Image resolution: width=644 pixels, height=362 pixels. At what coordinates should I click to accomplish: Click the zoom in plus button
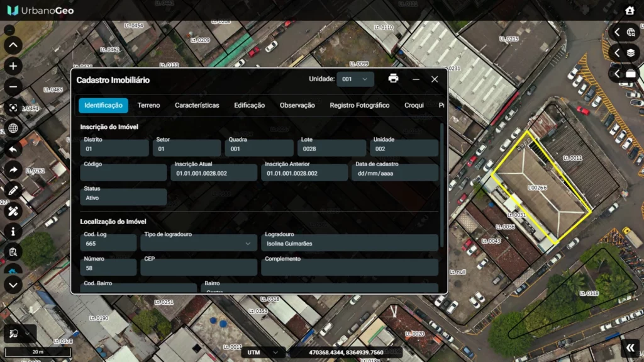click(x=13, y=66)
